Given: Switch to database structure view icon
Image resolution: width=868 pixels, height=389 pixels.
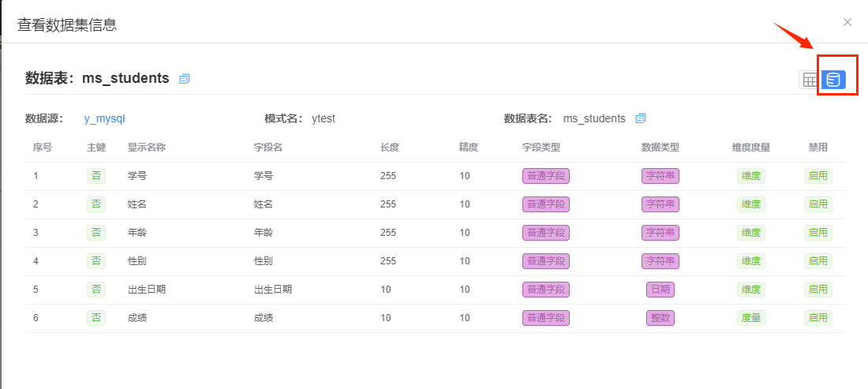Looking at the screenshot, I should [833, 80].
